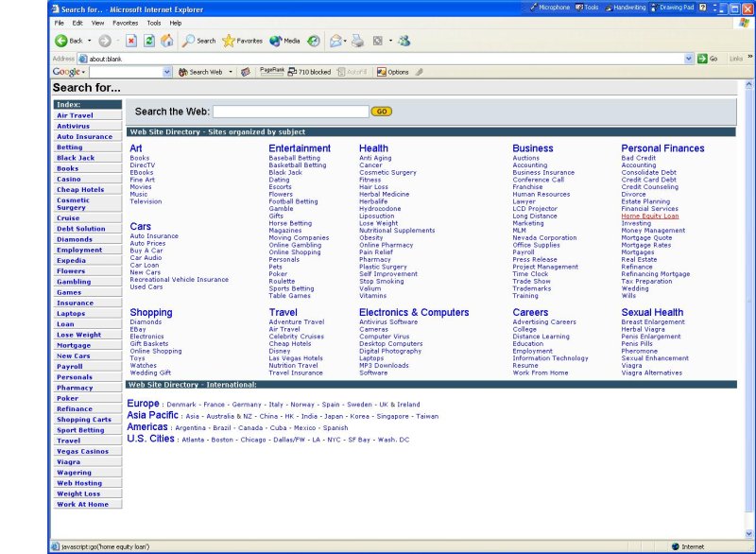The width and height of the screenshot is (756, 554).
Task: Open the Antivirus link in the Index sidebar
Action: tap(74, 126)
